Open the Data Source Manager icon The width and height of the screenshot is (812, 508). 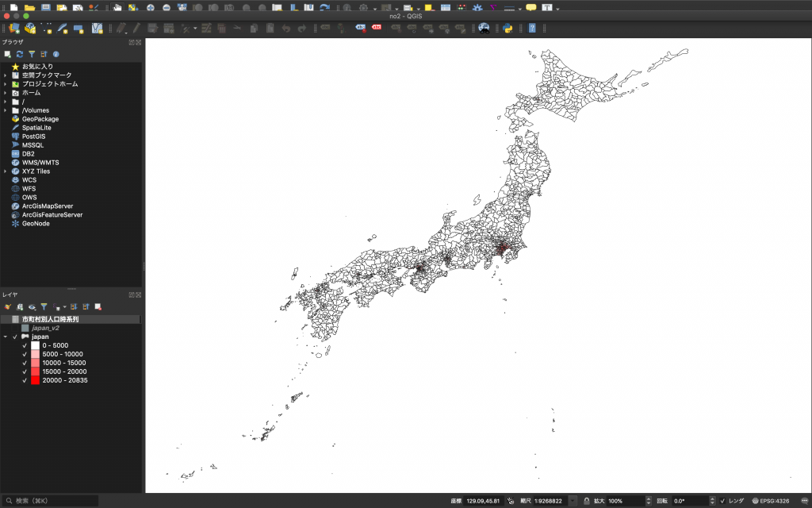[14, 28]
